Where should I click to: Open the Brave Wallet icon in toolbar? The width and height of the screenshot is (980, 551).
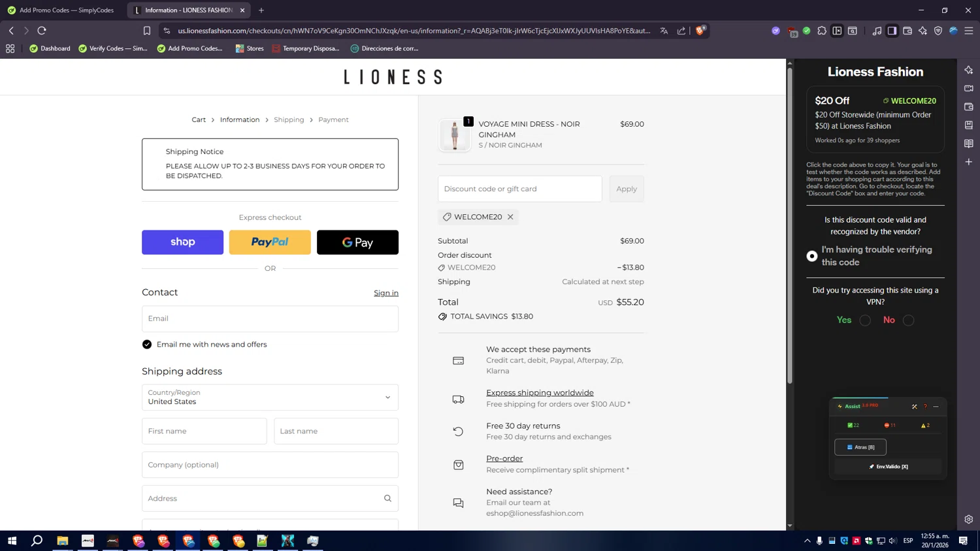coord(907,31)
